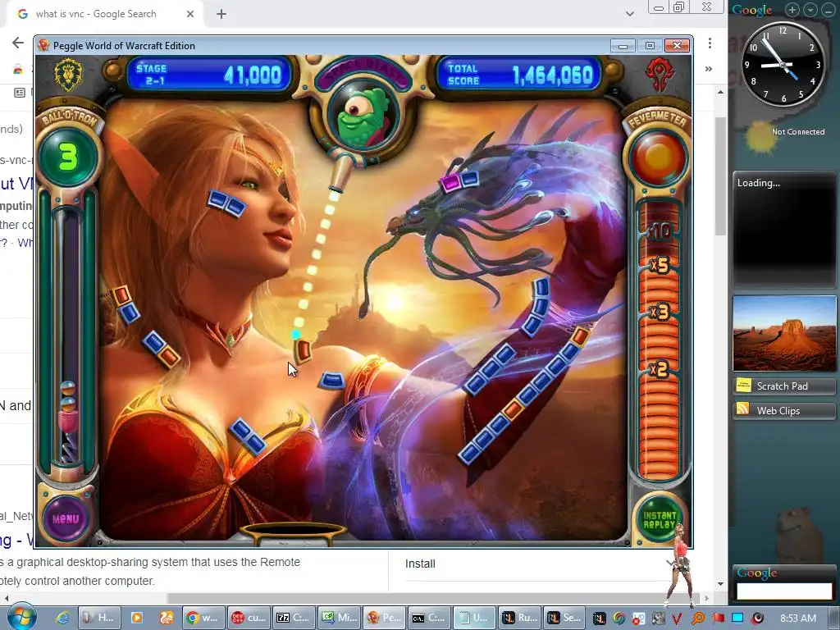The height and width of the screenshot is (630, 840).
Task: Open the Web Clips gadget
Action: pyautogui.click(x=783, y=410)
